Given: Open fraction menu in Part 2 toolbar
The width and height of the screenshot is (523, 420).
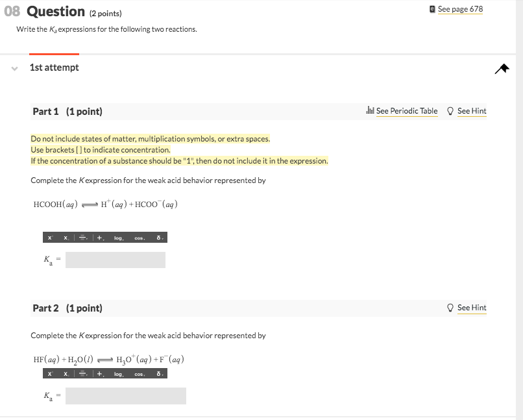Looking at the screenshot, I should click(83, 374).
